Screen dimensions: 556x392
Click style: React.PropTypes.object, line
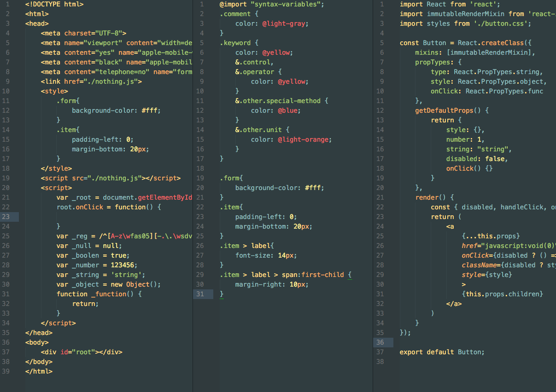[x=489, y=81]
